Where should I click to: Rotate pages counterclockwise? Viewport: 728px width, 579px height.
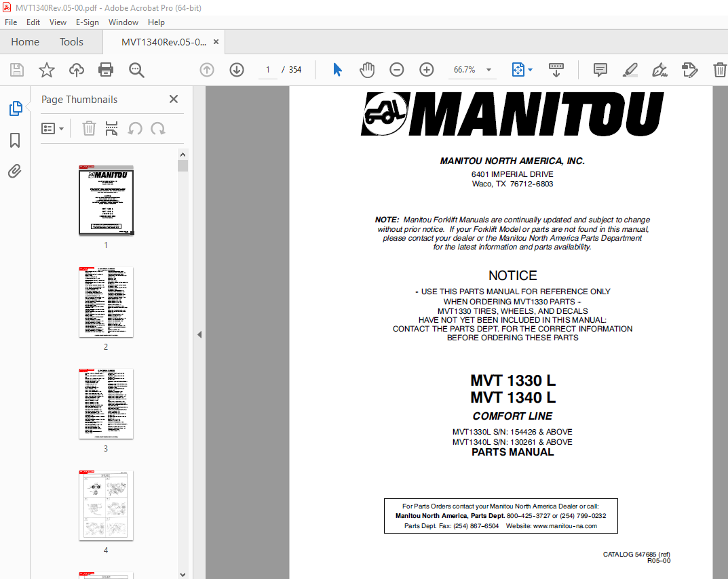click(135, 129)
